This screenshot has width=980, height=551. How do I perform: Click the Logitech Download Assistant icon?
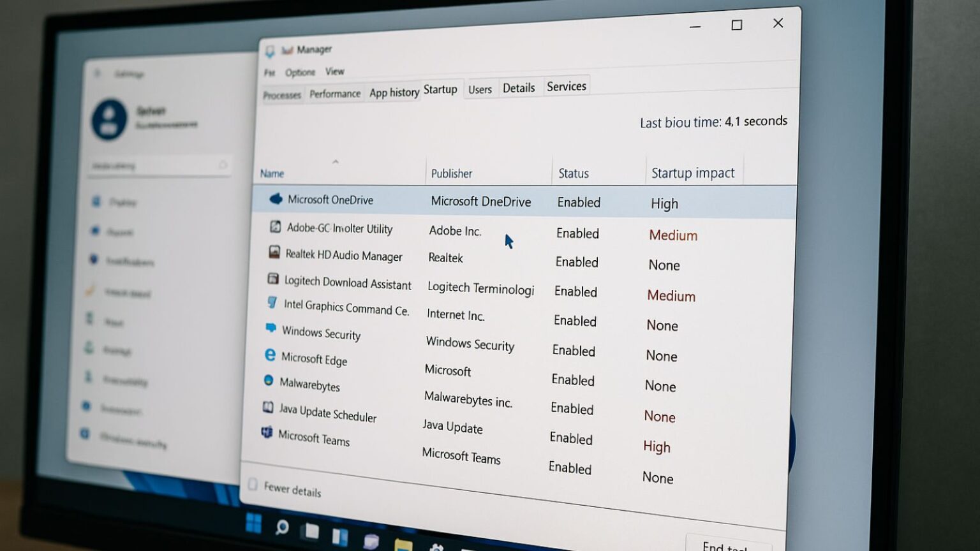[273, 279]
